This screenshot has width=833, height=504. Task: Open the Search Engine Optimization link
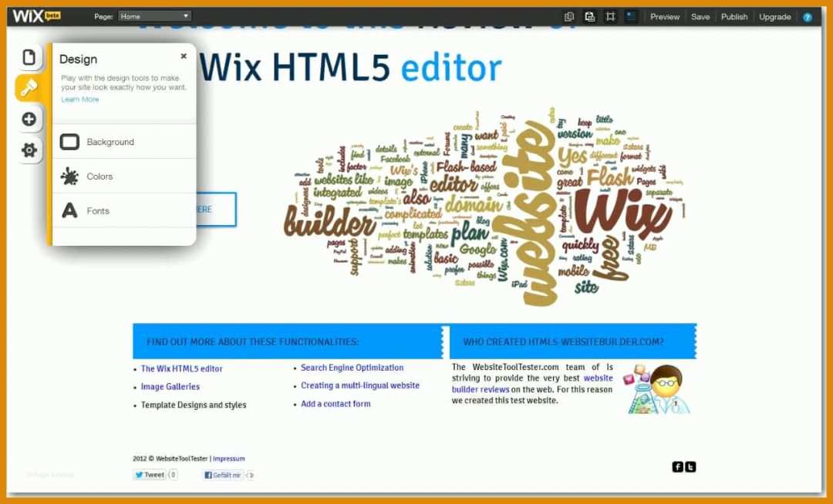[x=352, y=368]
